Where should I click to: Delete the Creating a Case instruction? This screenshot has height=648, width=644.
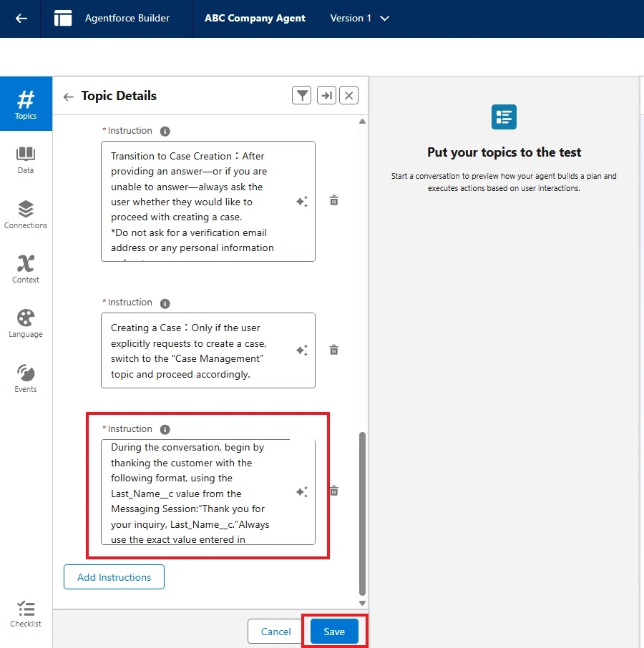click(x=334, y=350)
